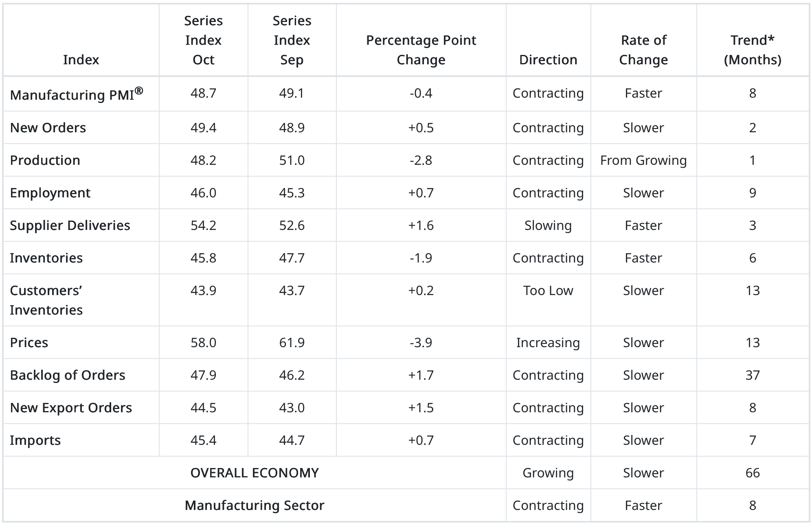Viewport: 812px width, 525px height.
Task: Select the Prices change value -3.9
Action: [421, 343]
